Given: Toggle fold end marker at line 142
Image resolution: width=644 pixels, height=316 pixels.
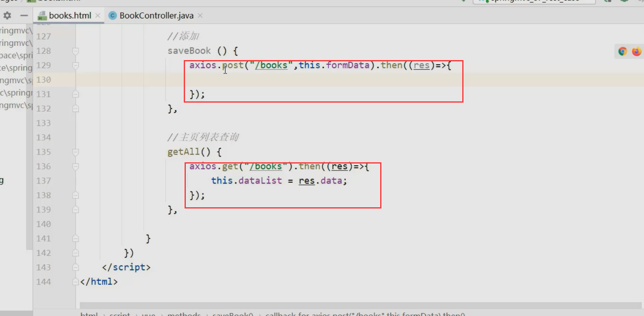Looking at the screenshot, I should point(76,253).
